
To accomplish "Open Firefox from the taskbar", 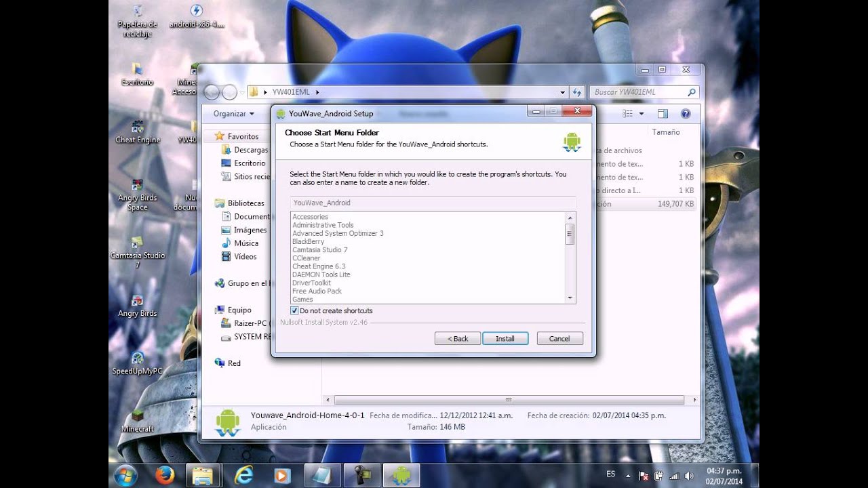I will (x=165, y=476).
